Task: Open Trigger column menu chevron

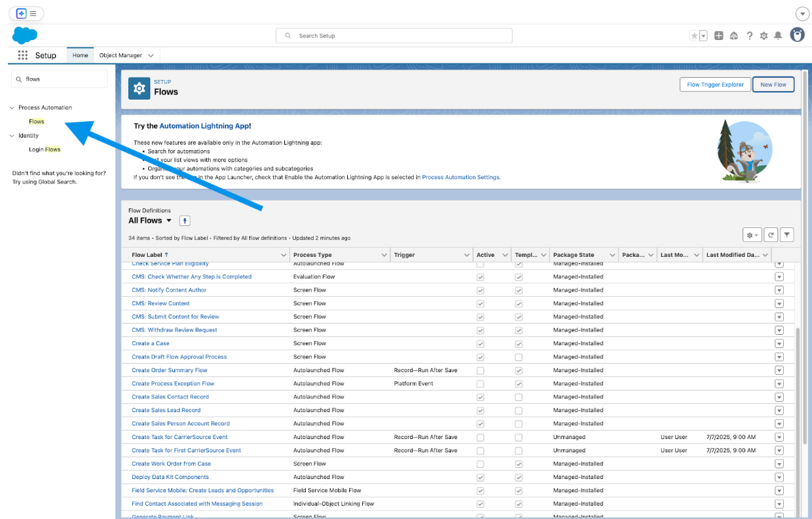Action: point(467,255)
